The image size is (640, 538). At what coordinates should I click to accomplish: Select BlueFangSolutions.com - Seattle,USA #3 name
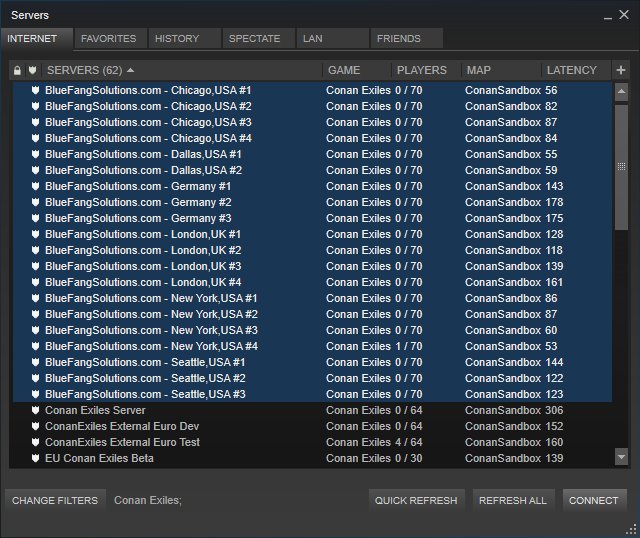click(145, 394)
